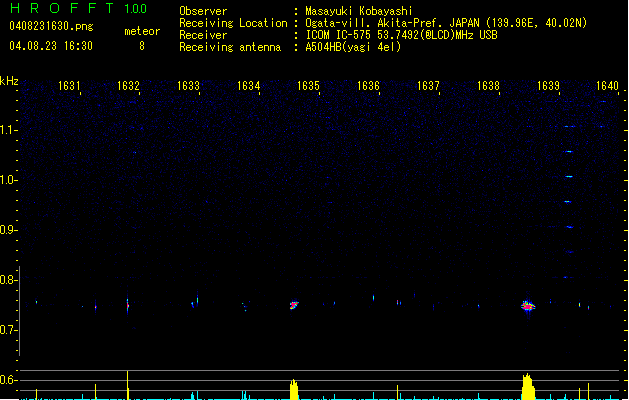Select the meteor count value 8
Viewport: 629px width, 400px height.
click(142, 46)
